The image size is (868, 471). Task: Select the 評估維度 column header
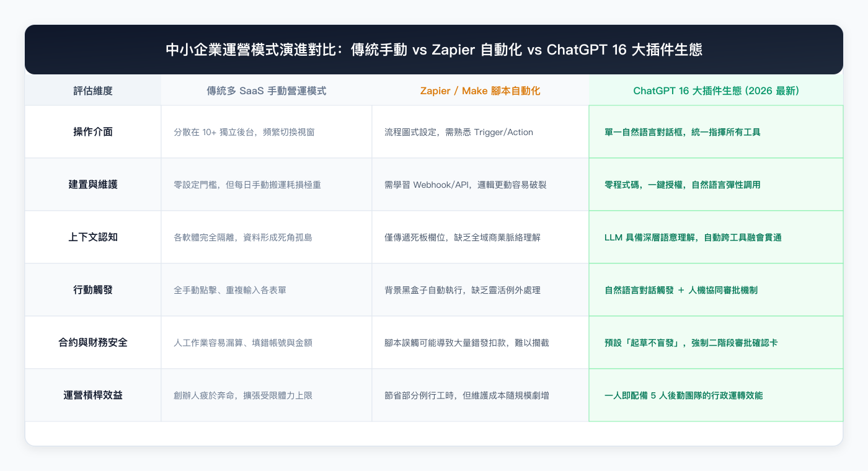(93, 90)
